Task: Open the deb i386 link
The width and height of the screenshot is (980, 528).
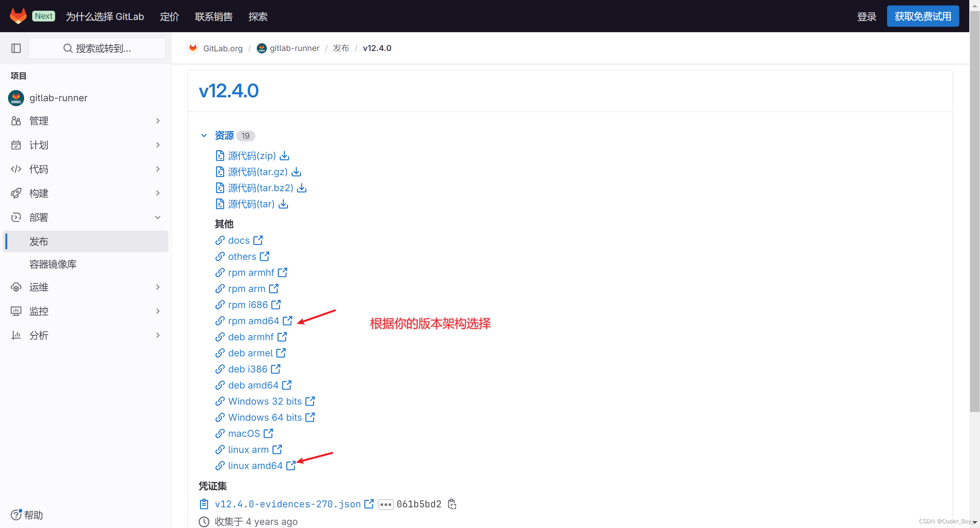Action: point(248,369)
